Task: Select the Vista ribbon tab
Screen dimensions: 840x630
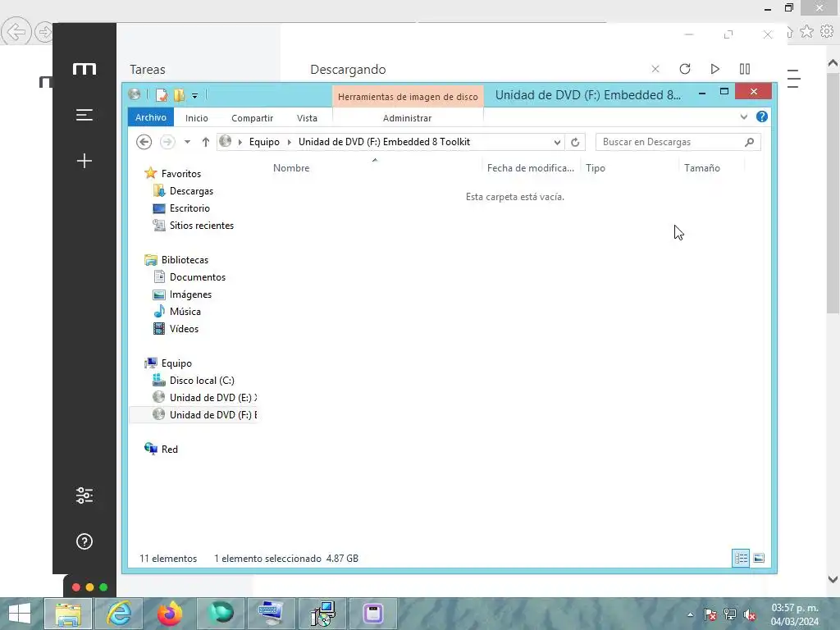Action: pos(307,118)
